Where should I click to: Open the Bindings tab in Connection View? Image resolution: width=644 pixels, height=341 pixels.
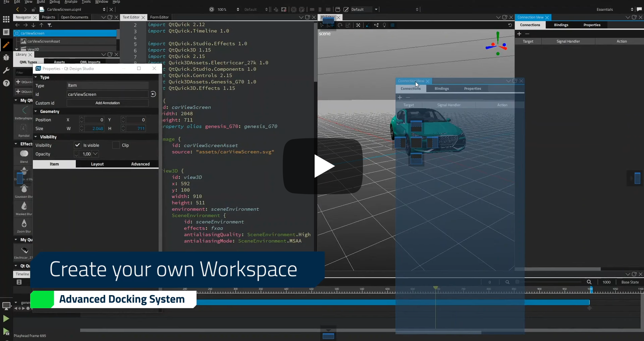pyautogui.click(x=561, y=25)
